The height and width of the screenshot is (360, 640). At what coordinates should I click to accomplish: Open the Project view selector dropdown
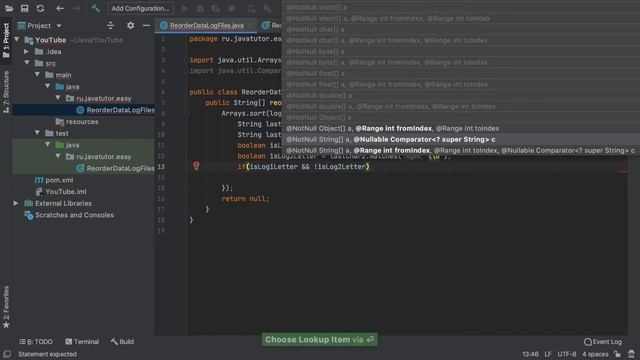pos(40,25)
